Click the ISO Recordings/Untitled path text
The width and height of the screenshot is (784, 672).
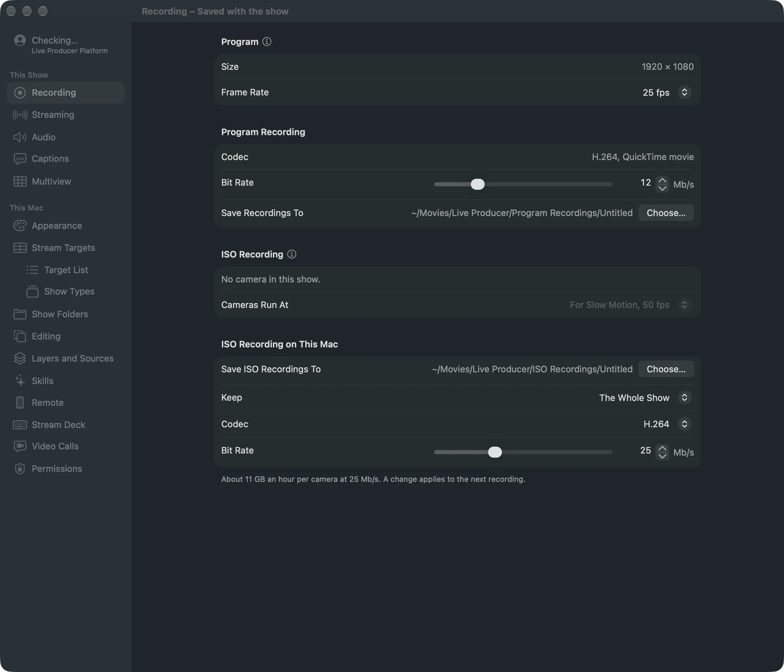[x=532, y=369]
